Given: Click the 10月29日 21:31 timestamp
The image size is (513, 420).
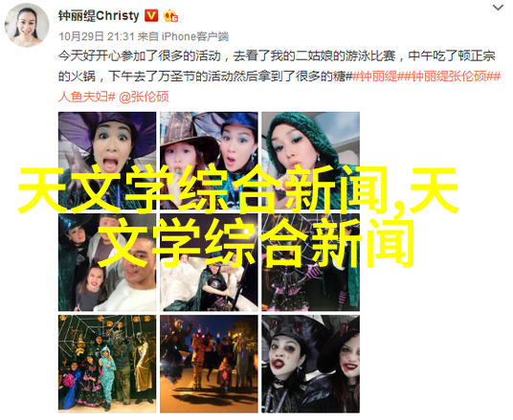Looking at the screenshot, I should point(97,36).
